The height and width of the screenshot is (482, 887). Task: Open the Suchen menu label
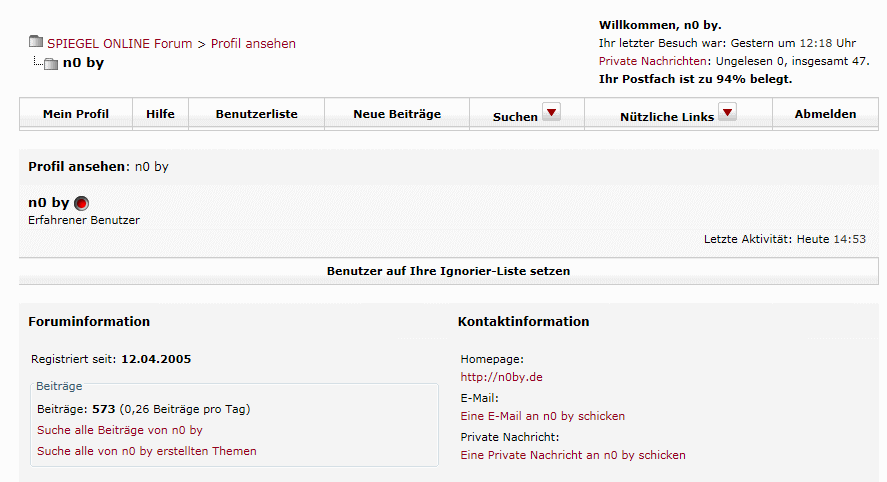click(x=515, y=117)
